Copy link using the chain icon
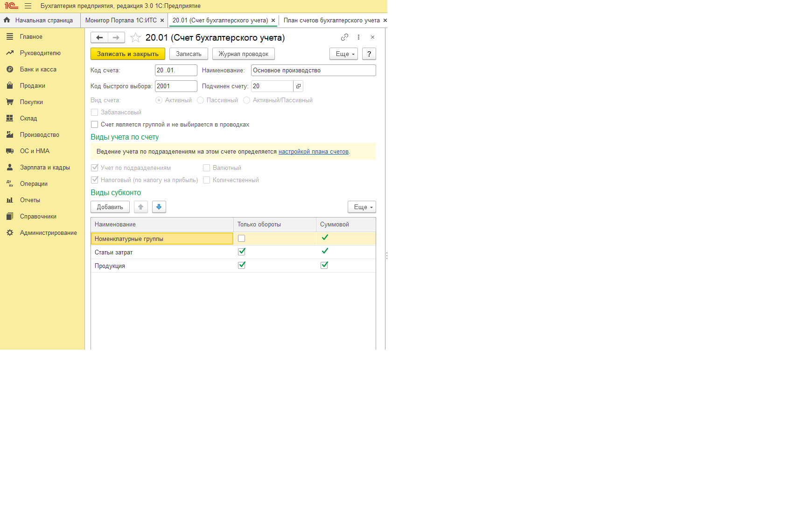This screenshot has width=812, height=521. (344, 37)
